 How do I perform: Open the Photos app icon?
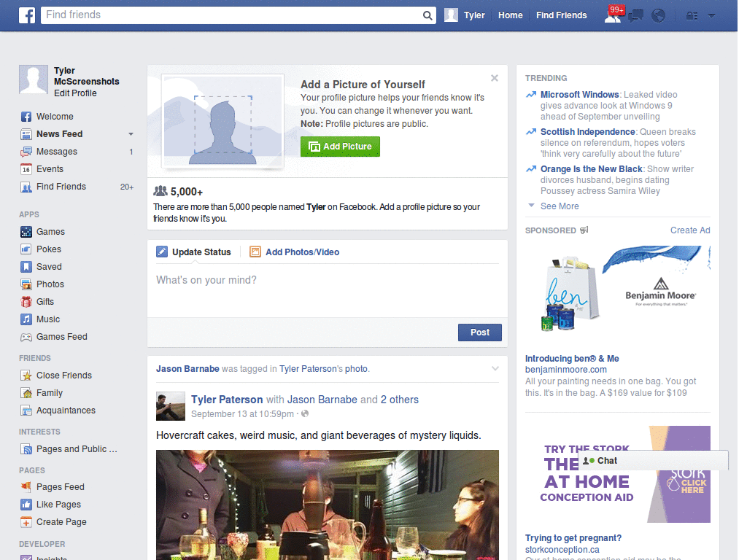26,284
